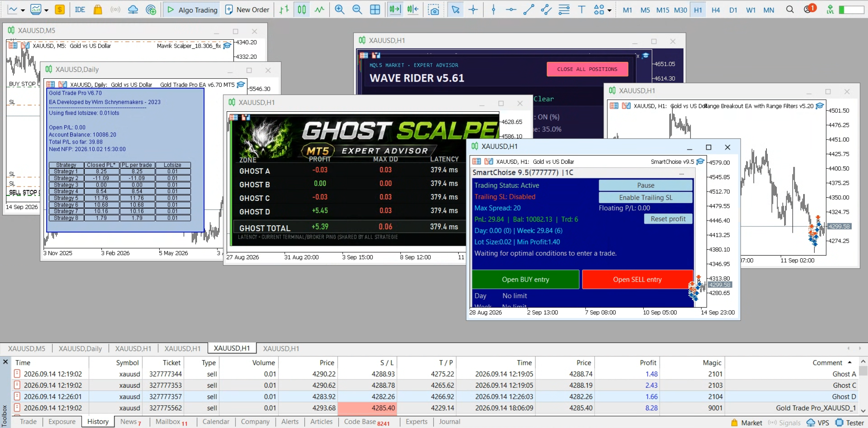868x428 pixels.
Task: Open the IDE MetaEditor icon
Action: (x=80, y=9)
